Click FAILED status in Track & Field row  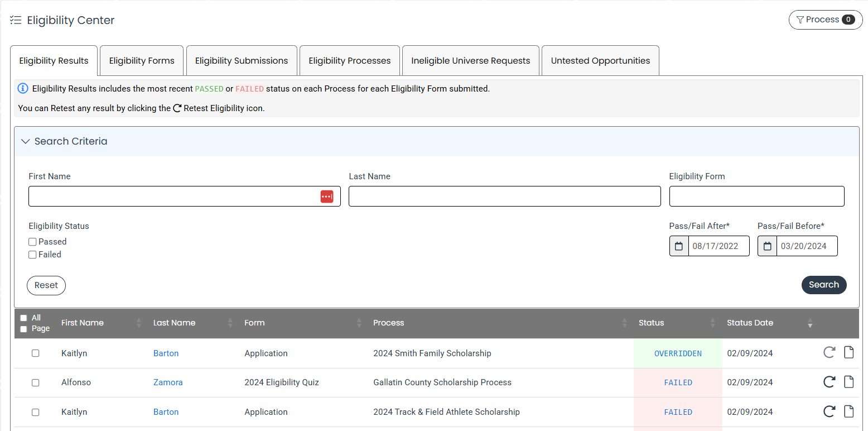[x=678, y=412]
